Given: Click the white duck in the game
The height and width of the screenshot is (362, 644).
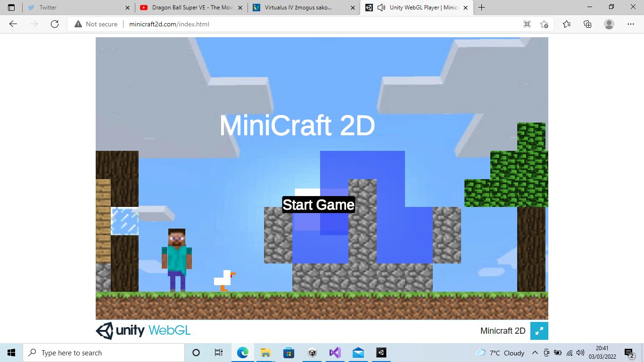Looking at the screenshot, I should click(224, 281).
